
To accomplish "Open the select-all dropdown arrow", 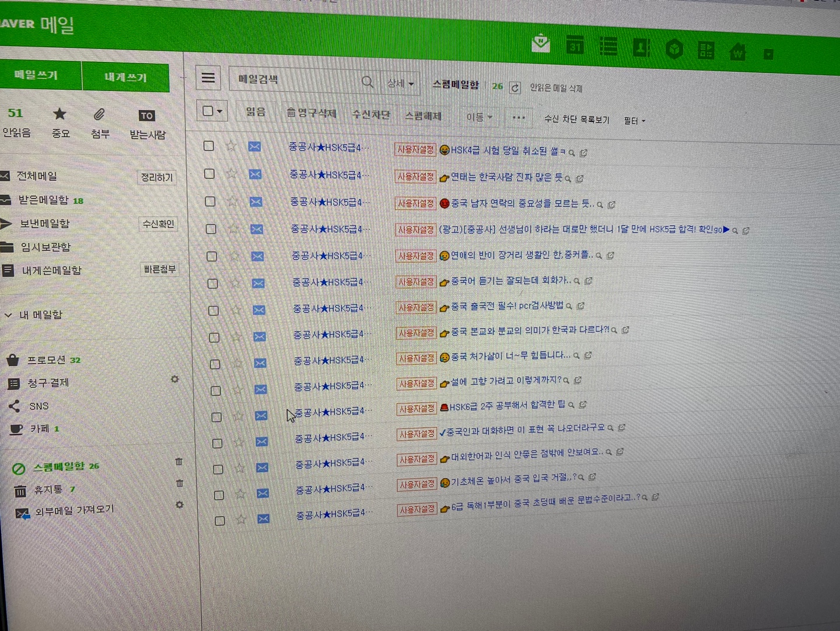I will [x=220, y=111].
